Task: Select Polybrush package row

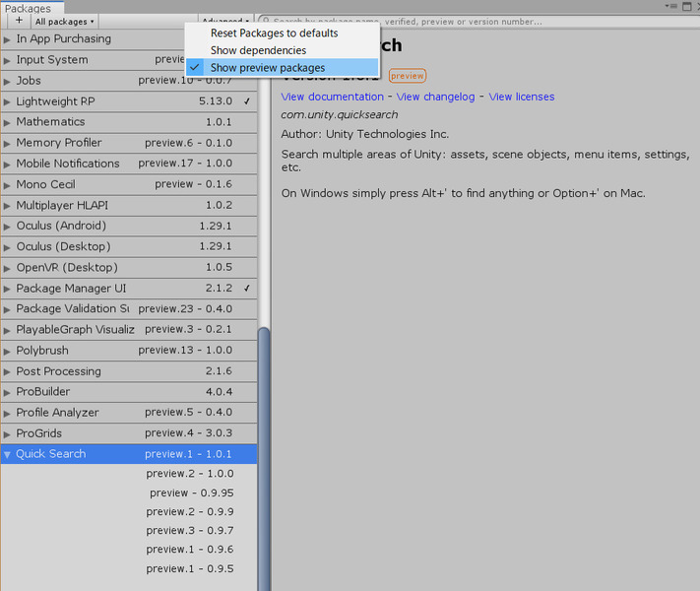Action: 129,351
